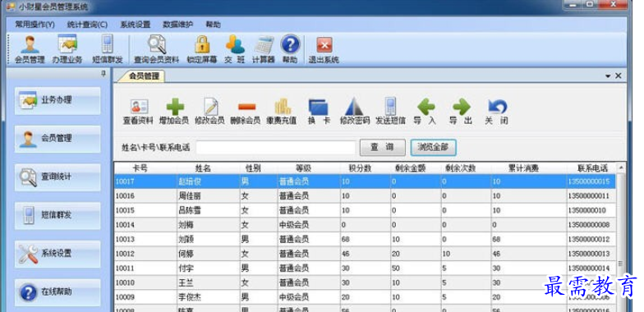Click the 剩余次数 column header
This screenshot has height=312, width=644.
click(460, 167)
